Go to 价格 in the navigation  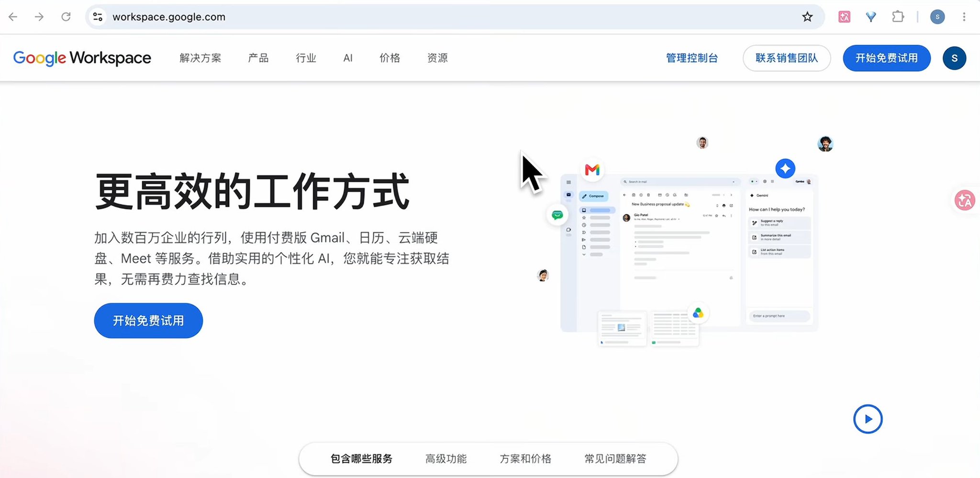point(390,58)
